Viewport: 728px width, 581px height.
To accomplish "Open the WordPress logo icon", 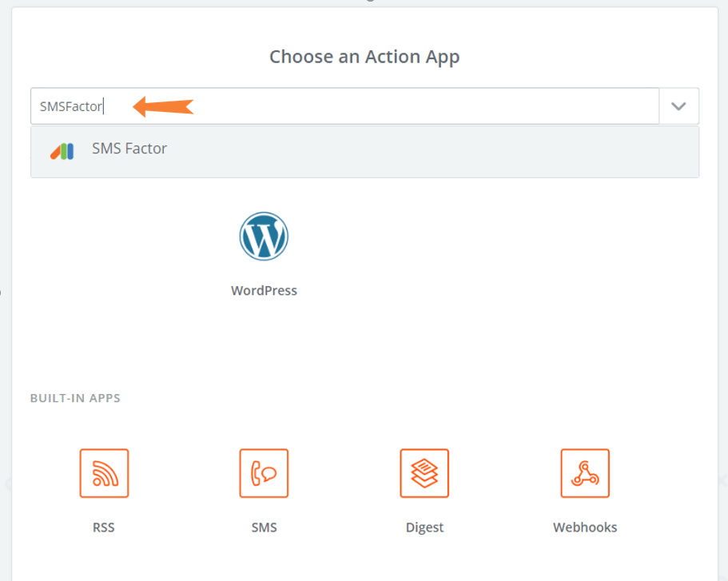I will pos(264,236).
